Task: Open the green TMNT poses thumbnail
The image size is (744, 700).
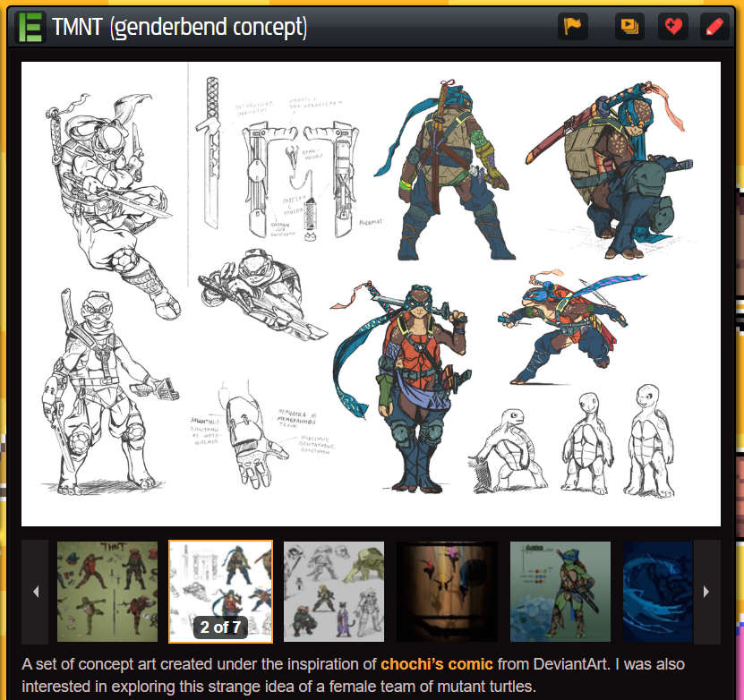Action: tap(107, 592)
